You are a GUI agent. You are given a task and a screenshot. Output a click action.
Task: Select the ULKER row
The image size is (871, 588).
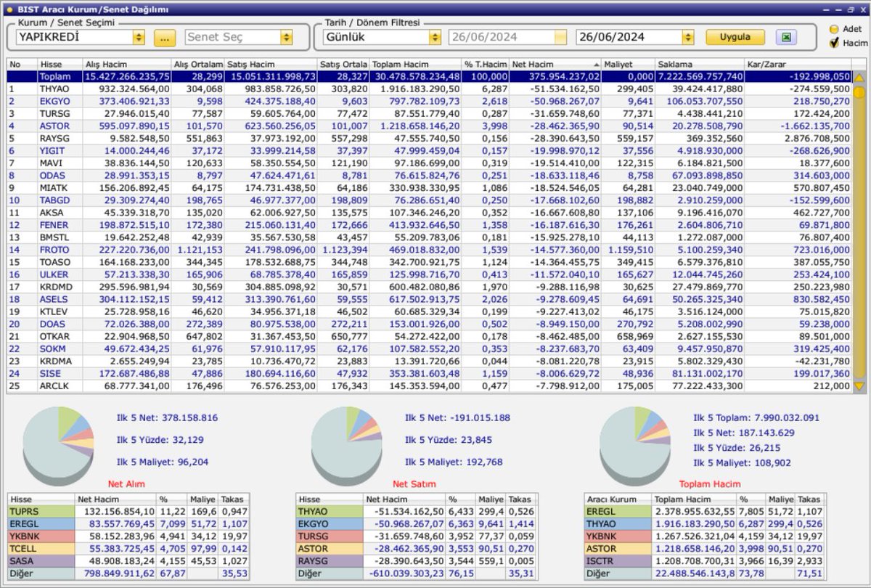click(429, 274)
